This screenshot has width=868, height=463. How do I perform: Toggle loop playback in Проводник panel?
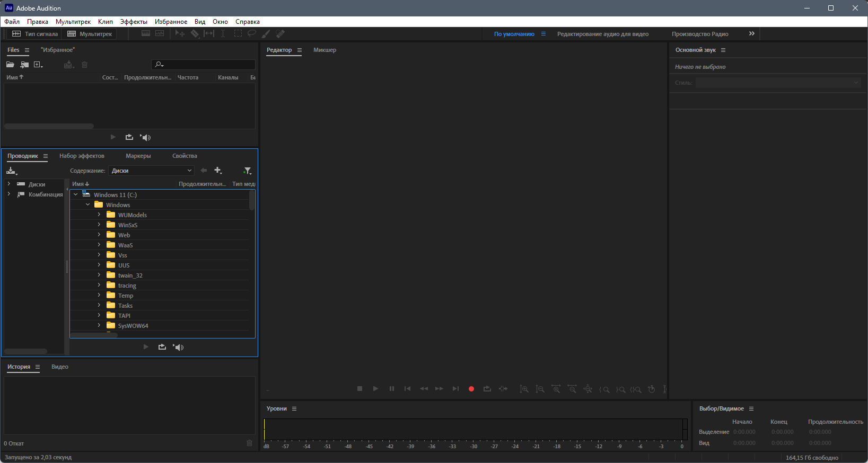click(x=162, y=347)
